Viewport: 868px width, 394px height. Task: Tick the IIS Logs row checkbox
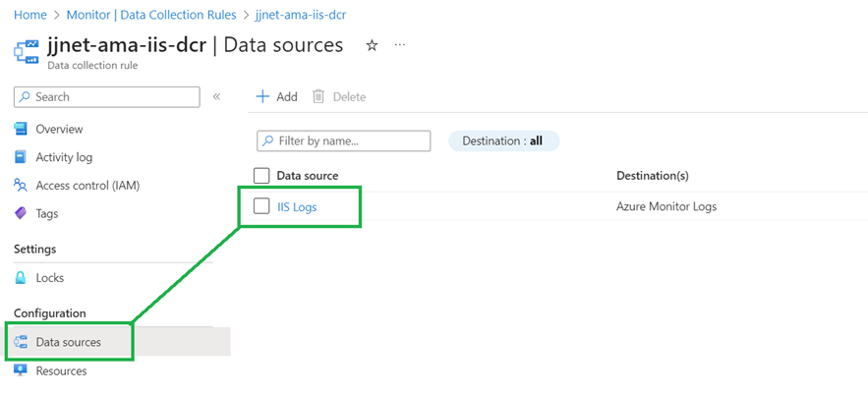point(261,206)
